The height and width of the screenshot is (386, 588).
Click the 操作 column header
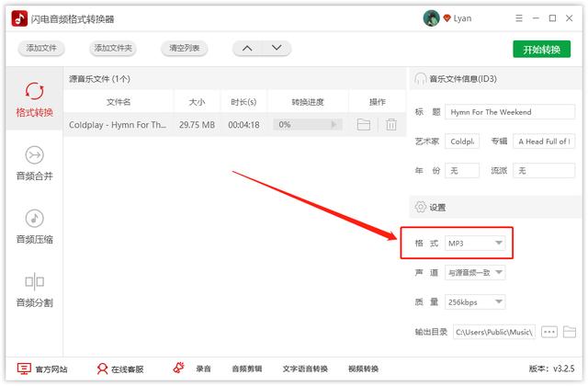pos(378,102)
